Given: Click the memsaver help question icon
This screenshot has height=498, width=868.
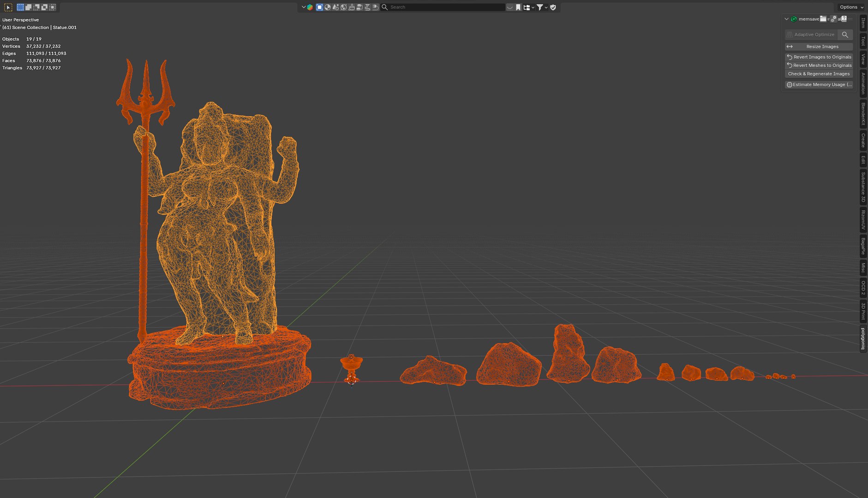Looking at the screenshot, I should [844, 19].
